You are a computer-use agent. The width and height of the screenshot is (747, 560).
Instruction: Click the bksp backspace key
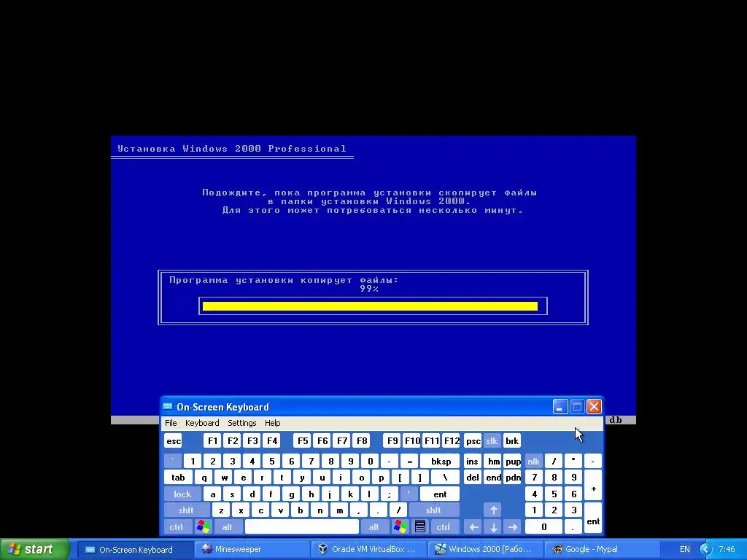click(441, 461)
